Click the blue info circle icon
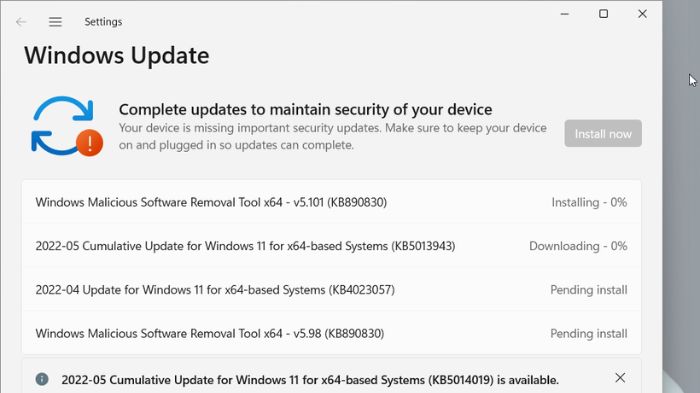Image resolution: width=700 pixels, height=393 pixels. tap(42, 379)
